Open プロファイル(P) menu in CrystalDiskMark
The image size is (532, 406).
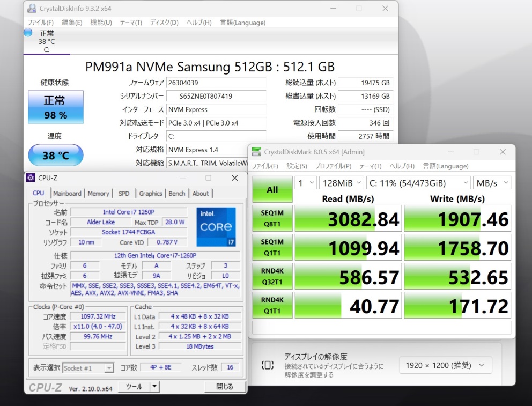pos(333,166)
